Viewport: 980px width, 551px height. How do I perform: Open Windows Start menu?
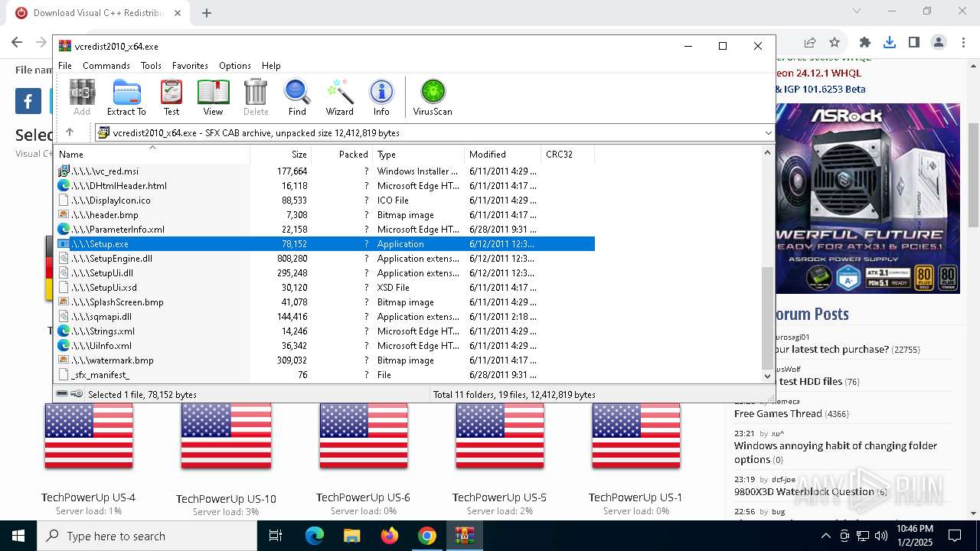coord(18,536)
